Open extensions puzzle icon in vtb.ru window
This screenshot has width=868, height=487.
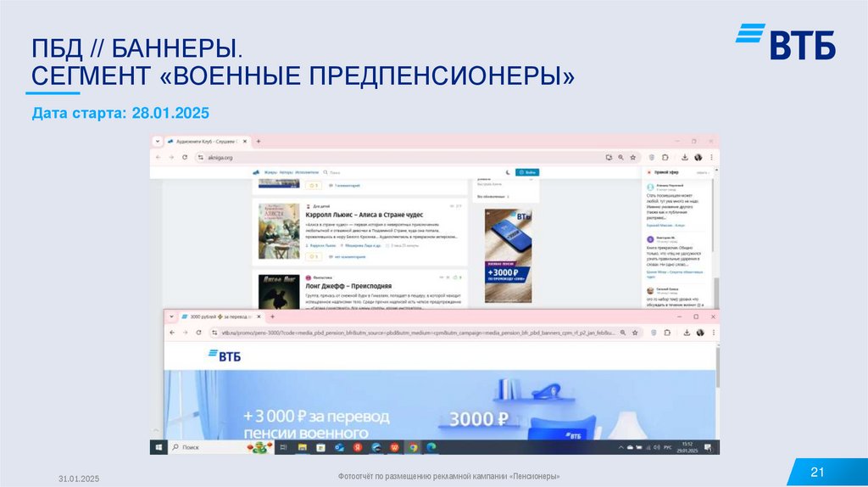pos(667,333)
